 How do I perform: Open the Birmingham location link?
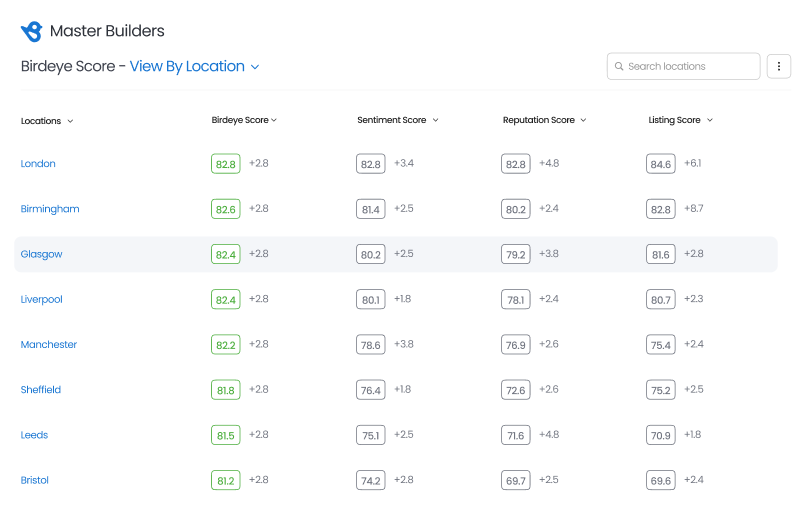click(50, 209)
